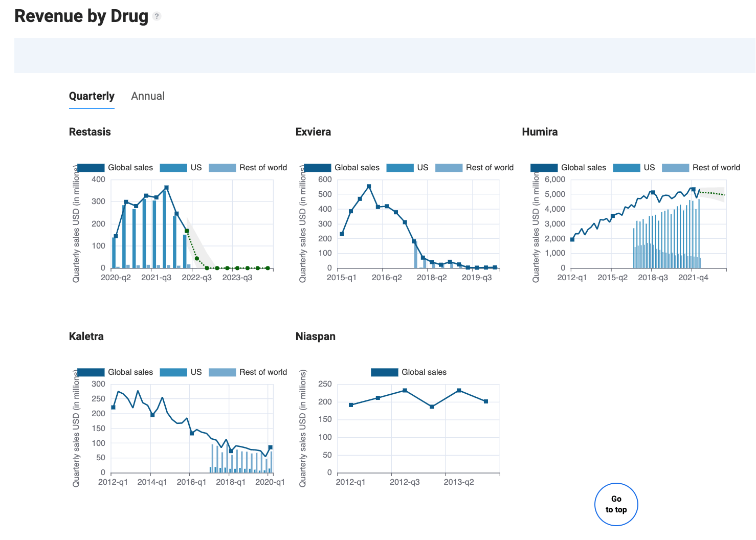Click the last data point on Kaletra line
The height and width of the screenshot is (540, 756).
271,447
